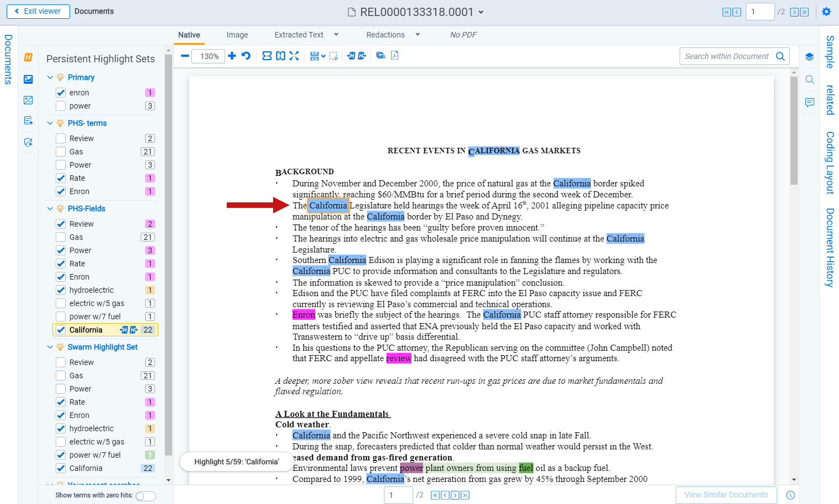The width and height of the screenshot is (839, 504).
Task: Collapse the Primary highlight set
Action: tap(50, 77)
